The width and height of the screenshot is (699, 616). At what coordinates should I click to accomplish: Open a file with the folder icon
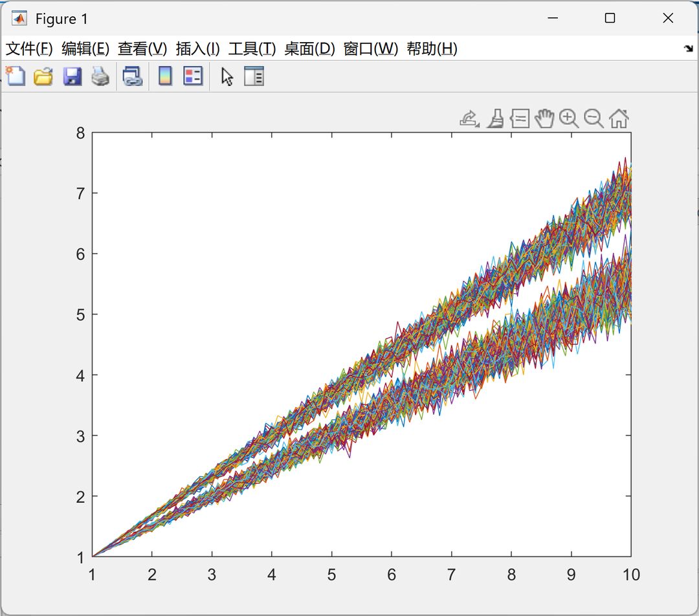coord(43,76)
